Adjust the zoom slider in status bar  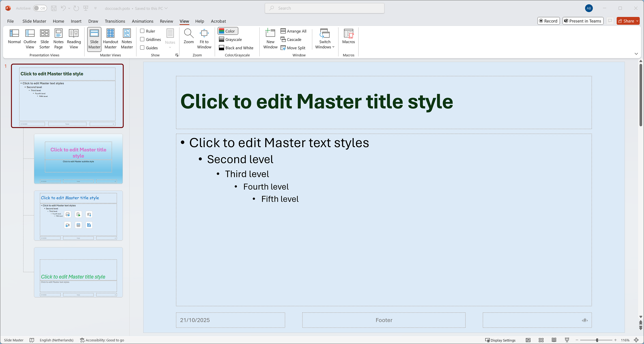[597, 340]
